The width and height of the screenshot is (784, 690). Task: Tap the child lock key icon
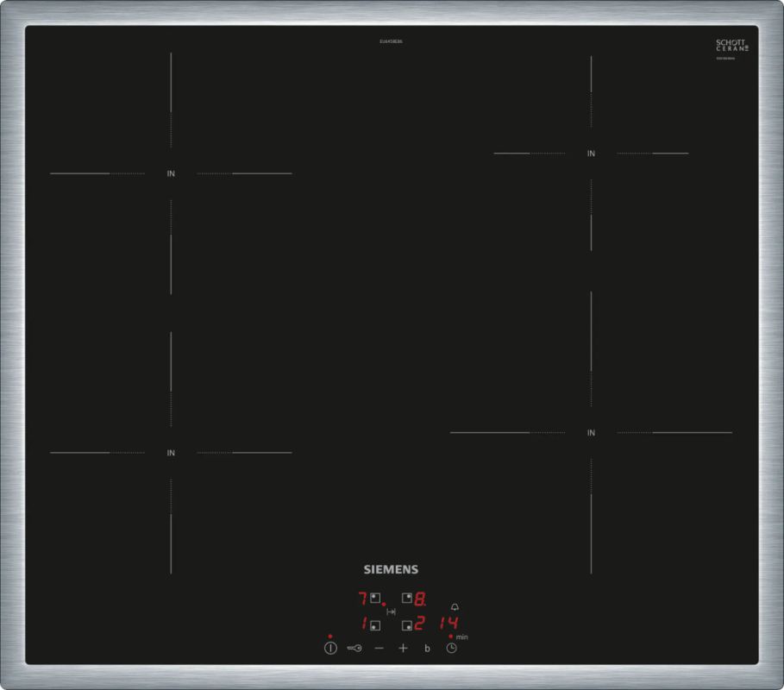(x=354, y=648)
